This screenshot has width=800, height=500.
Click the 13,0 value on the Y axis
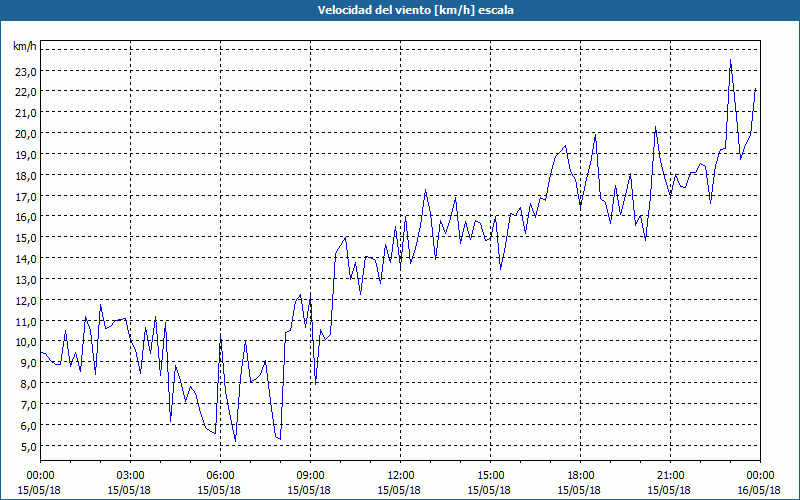[x=26, y=280]
